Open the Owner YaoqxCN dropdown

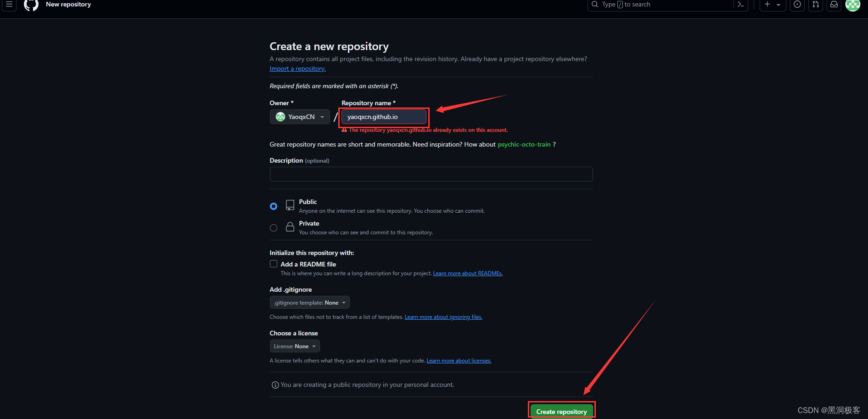pyautogui.click(x=300, y=117)
